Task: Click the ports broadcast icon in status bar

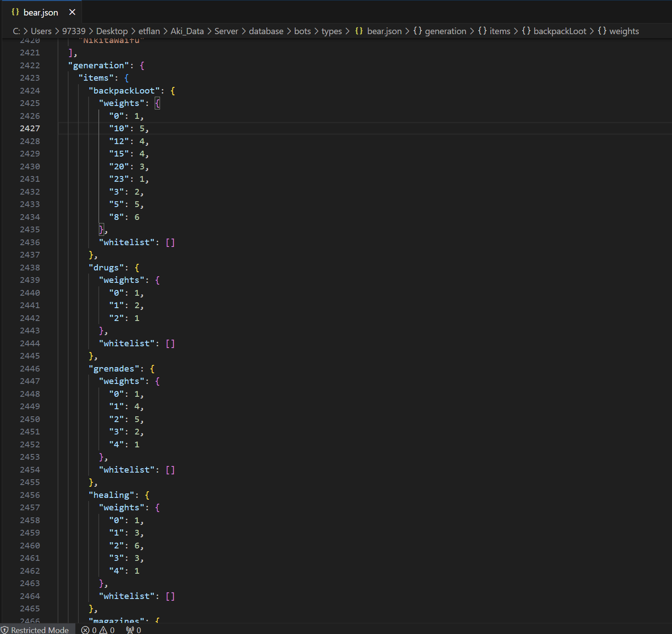Action: pos(130,630)
